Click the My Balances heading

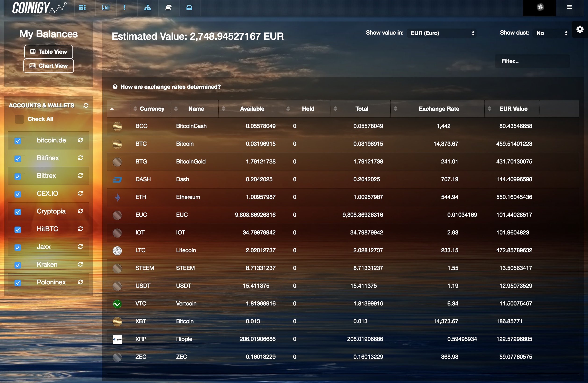(x=48, y=34)
